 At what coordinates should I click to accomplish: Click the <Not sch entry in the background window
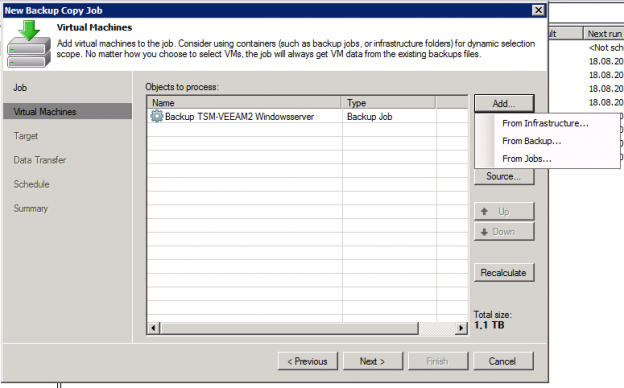click(606, 48)
